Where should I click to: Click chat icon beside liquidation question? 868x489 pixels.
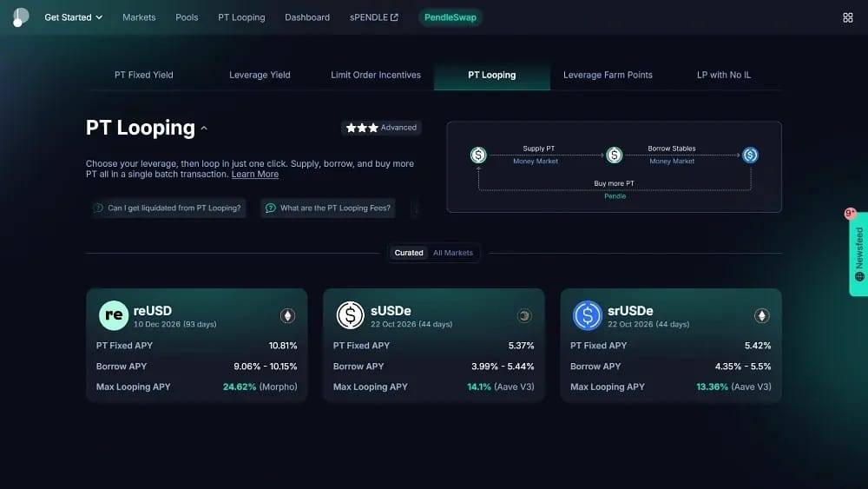tap(98, 208)
